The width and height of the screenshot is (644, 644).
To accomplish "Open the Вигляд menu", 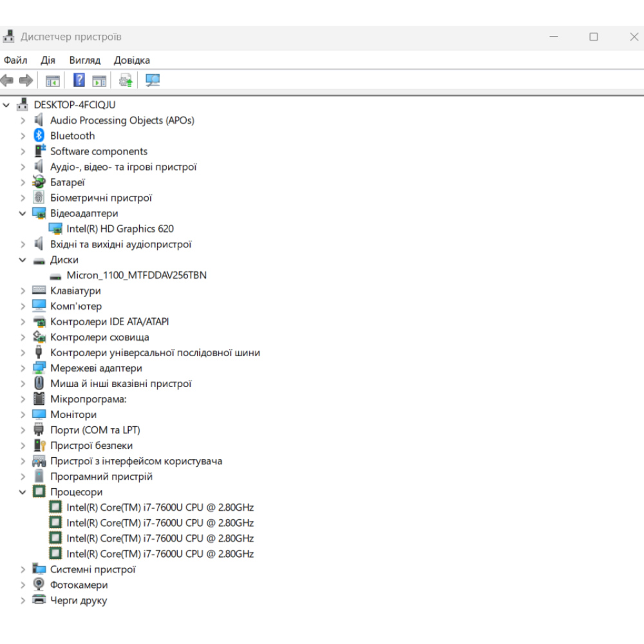I will tap(85, 60).
